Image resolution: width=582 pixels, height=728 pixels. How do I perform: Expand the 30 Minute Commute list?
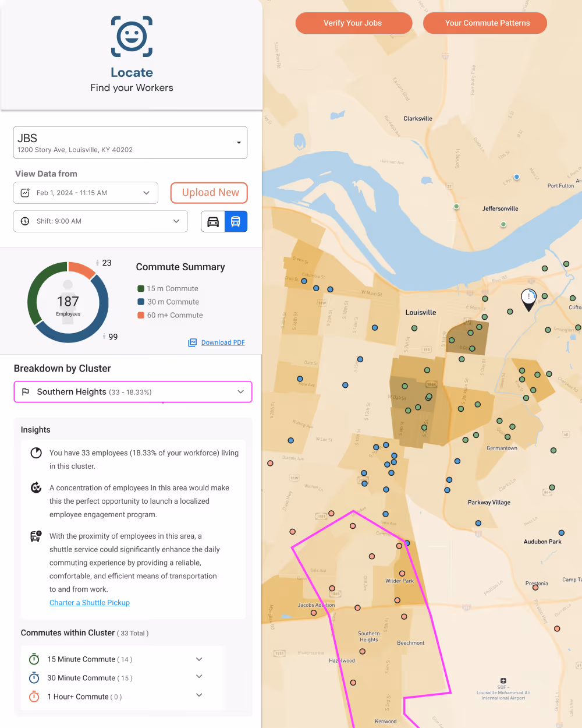click(199, 676)
